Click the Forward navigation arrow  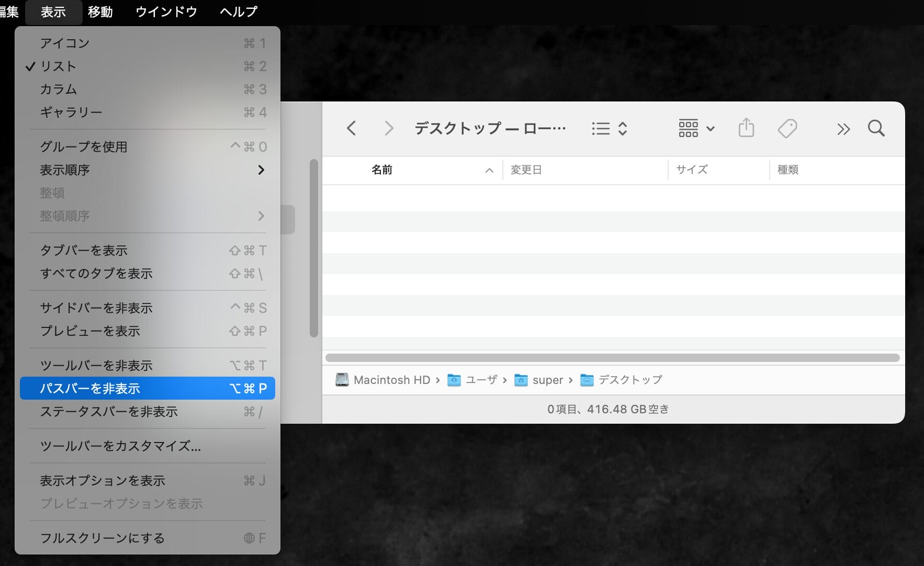[x=388, y=128]
